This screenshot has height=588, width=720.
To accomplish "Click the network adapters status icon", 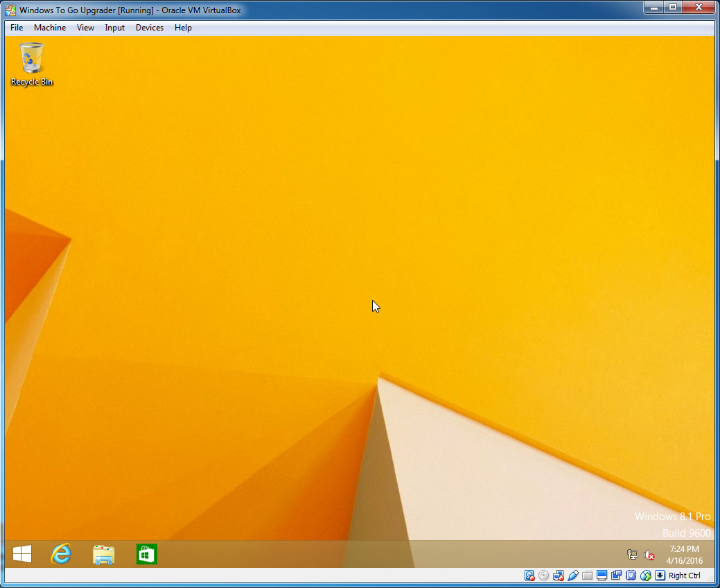I will (x=559, y=576).
